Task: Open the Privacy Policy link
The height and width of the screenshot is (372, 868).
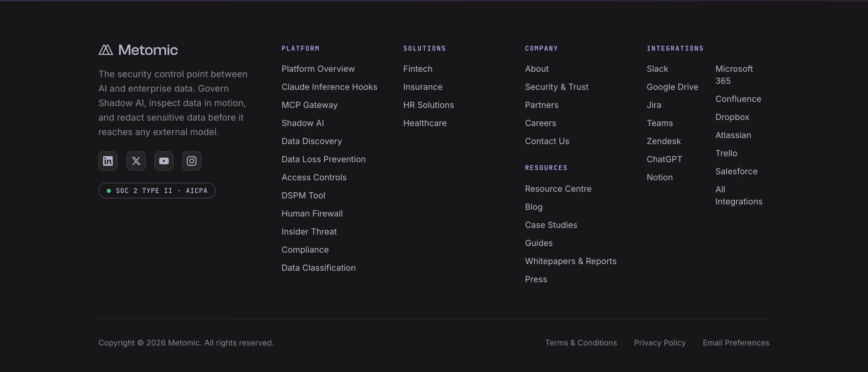Action: pyautogui.click(x=660, y=343)
